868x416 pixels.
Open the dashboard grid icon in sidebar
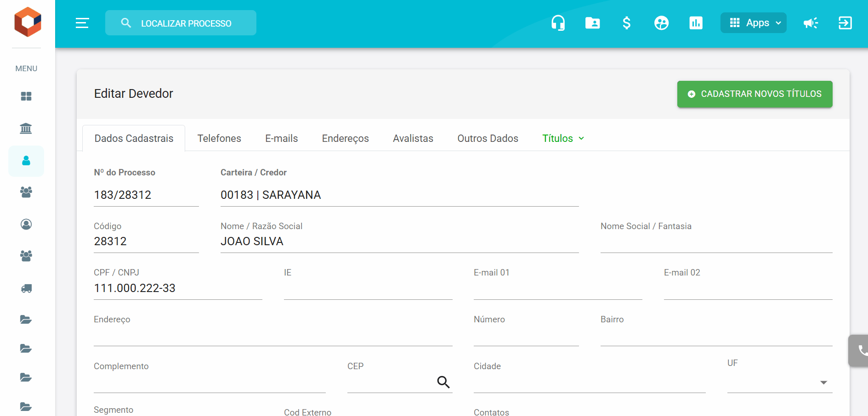tap(26, 96)
